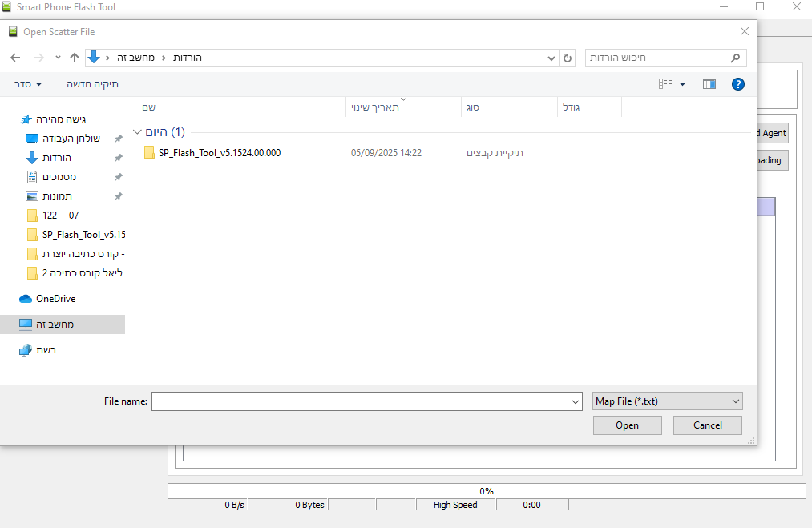The image size is (812, 528).
Task: Open the recent locations chevron
Action: pyautogui.click(x=58, y=58)
